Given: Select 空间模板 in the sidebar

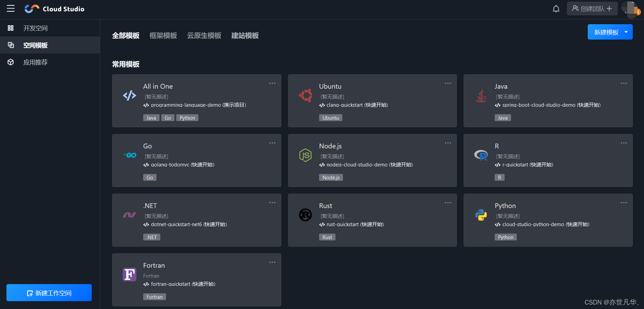Looking at the screenshot, I should click(50, 45).
